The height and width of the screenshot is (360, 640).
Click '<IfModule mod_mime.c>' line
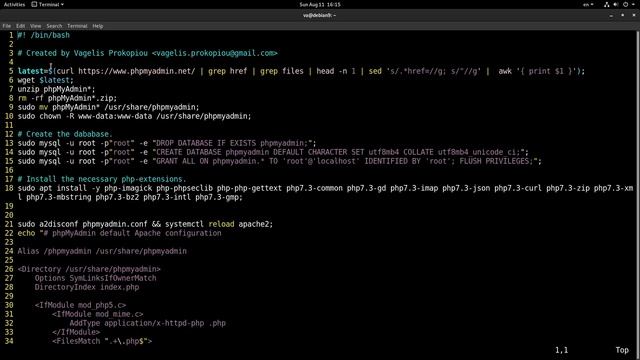98,313
